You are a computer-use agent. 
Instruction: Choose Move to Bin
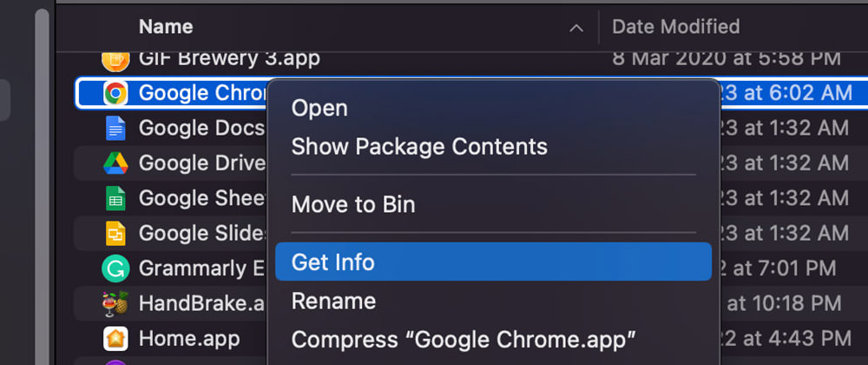pos(353,204)
